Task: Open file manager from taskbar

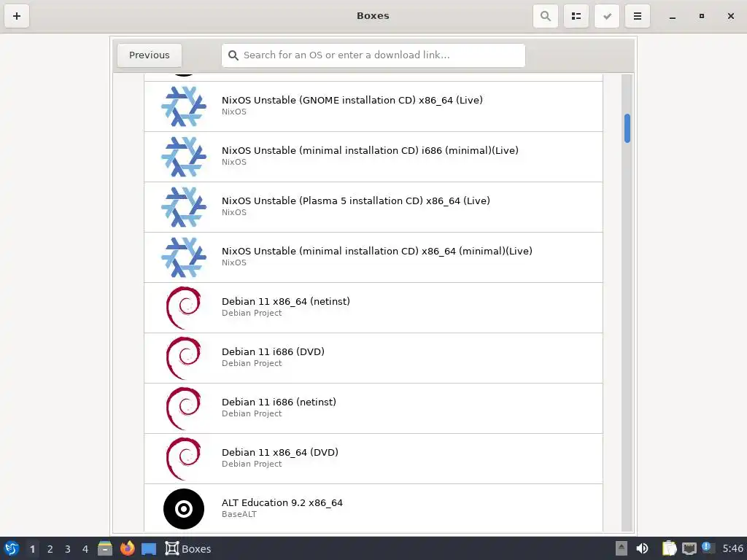Action: tap(105, 548)
